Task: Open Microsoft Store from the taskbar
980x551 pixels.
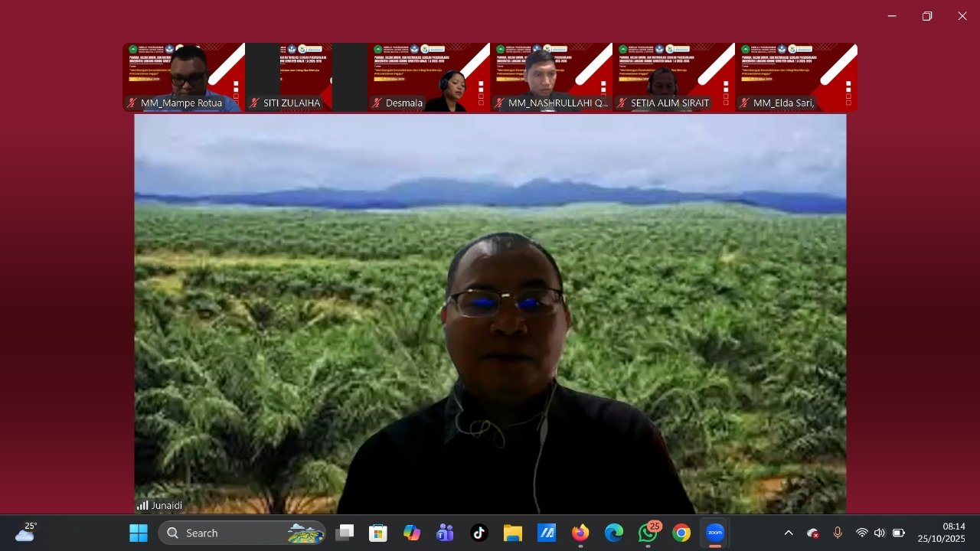Action: 378,533
